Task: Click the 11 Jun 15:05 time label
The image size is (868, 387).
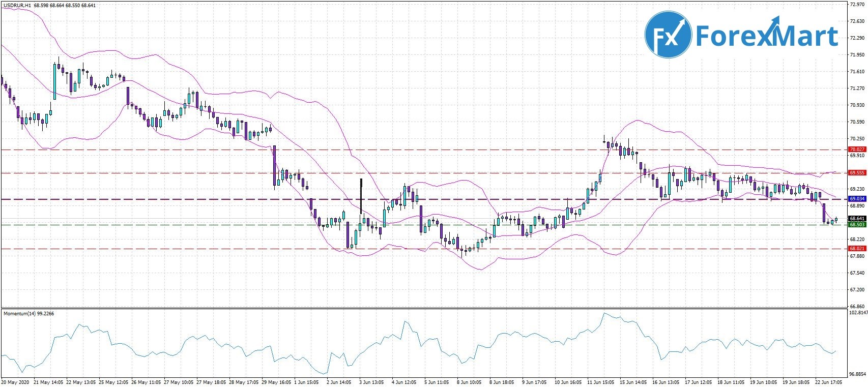Action: tap(601, 381)
